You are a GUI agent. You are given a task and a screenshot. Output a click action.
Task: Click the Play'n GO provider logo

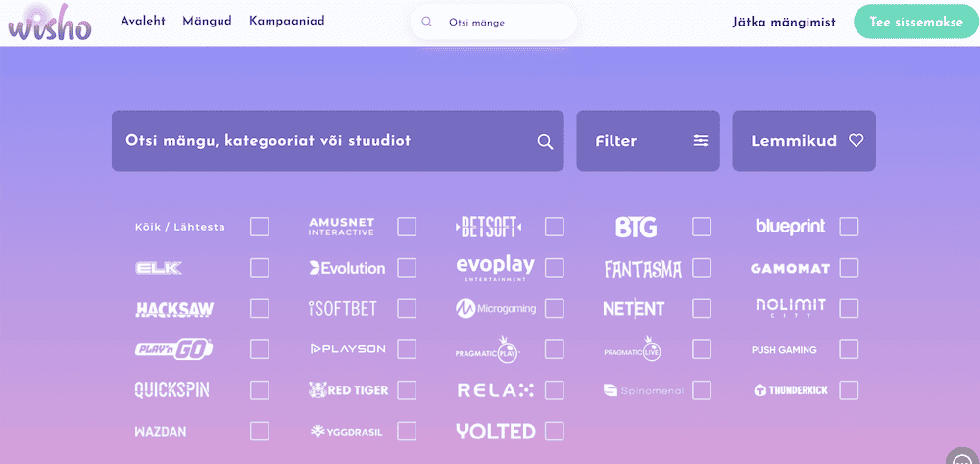pyautogui.click(x=173, y=349)
